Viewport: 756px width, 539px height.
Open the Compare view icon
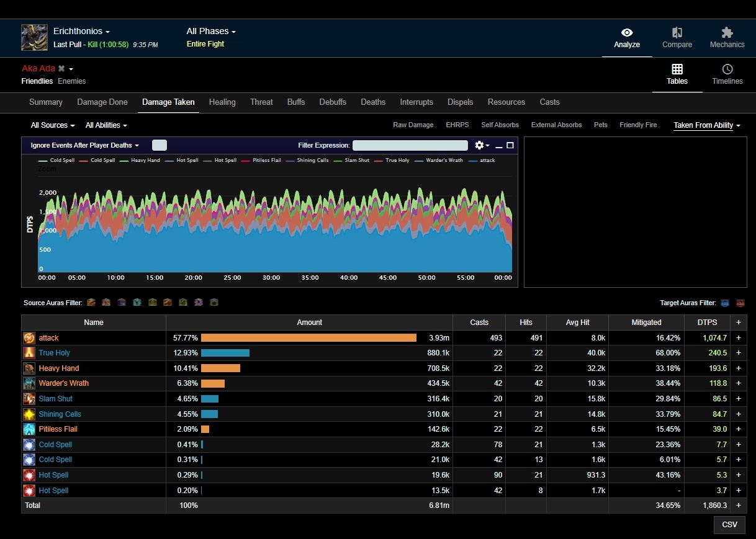pyautogui.click(x=677, y=32)
